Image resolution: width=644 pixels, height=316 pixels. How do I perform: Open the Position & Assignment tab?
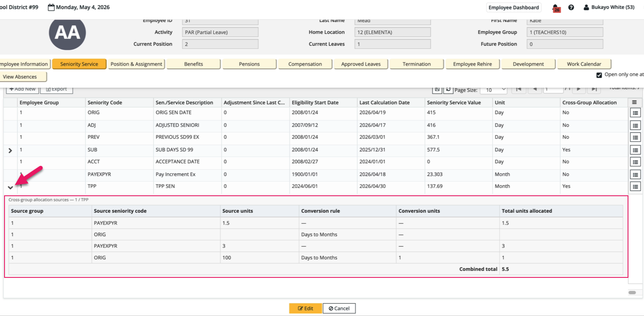[136, 64]
